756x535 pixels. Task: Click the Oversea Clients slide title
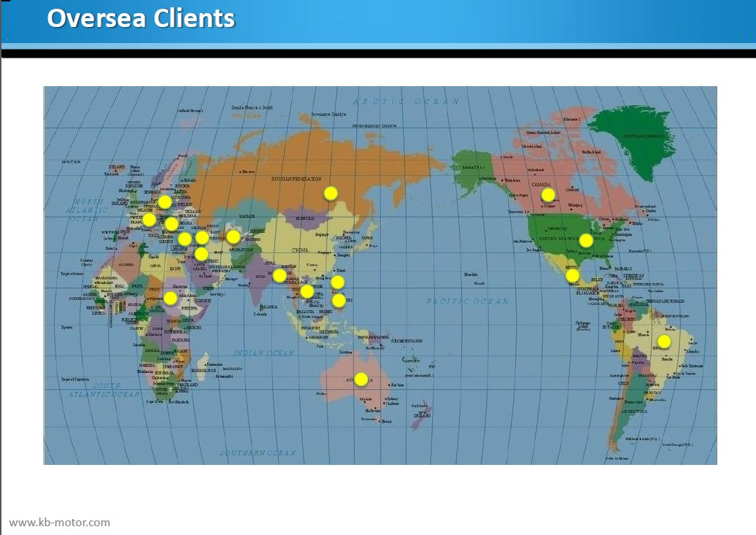[141, 18]
